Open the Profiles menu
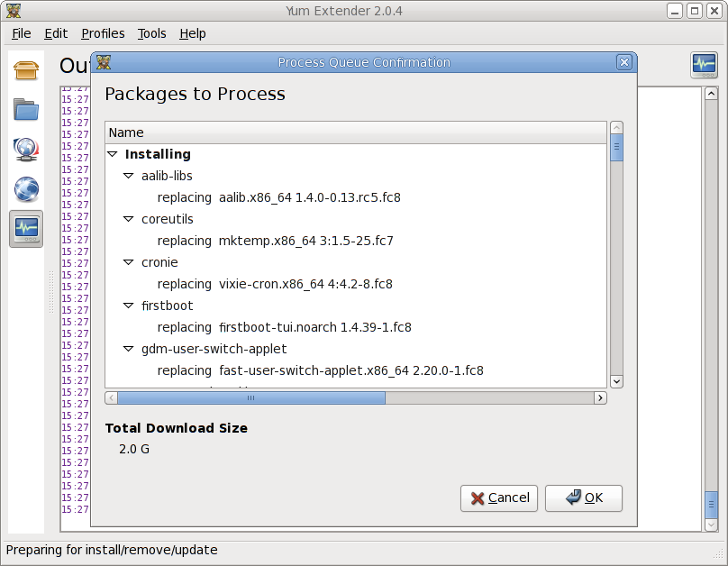This screenshot has height=566, width=728. pyautogui.click(x=103, y=33)
